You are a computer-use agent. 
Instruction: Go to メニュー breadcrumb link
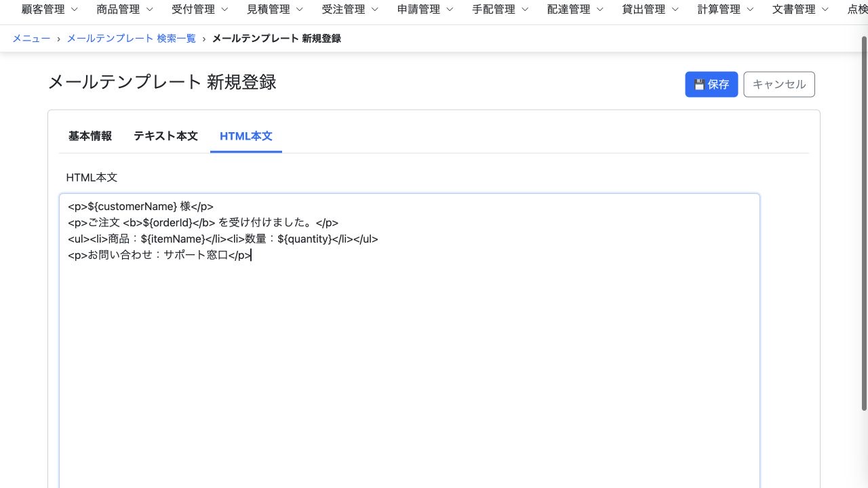click(x=31, y=39)
